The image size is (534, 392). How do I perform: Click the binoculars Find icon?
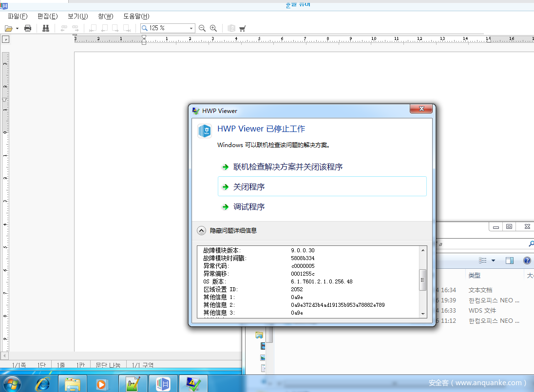[x=46, y=28]
